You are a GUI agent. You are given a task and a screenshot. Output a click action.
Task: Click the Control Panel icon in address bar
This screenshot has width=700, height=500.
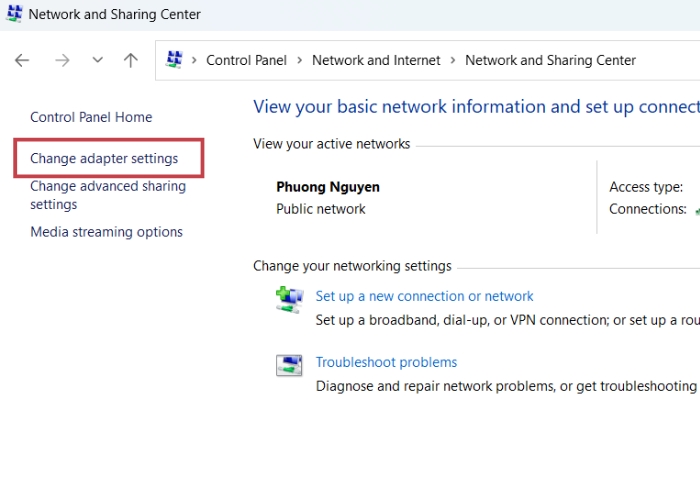174,60
